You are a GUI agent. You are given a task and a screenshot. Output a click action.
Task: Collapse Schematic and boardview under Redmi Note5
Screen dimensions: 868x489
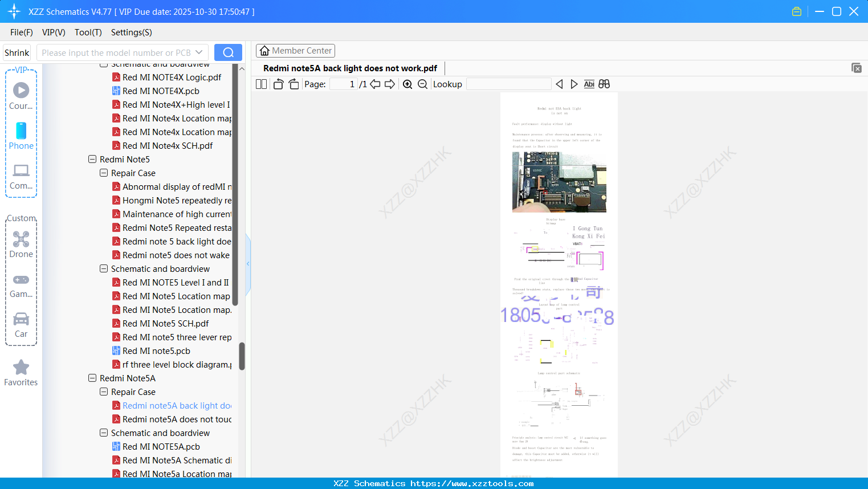104,269
